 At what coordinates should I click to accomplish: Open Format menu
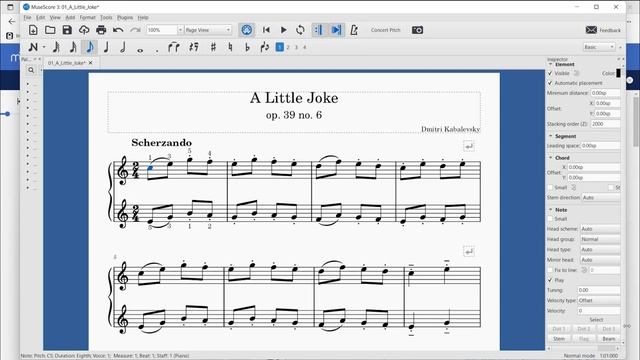87,18
